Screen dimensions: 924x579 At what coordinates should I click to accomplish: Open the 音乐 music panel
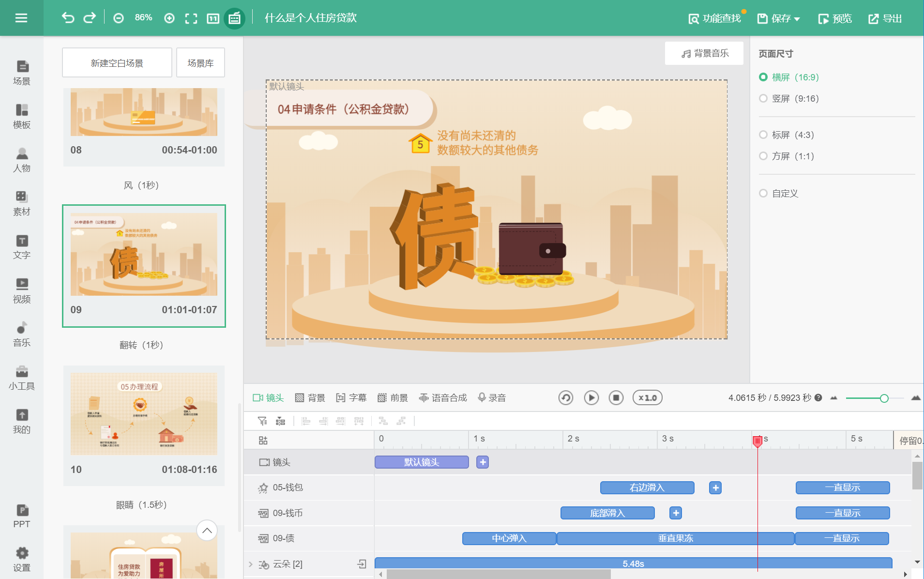22,334
